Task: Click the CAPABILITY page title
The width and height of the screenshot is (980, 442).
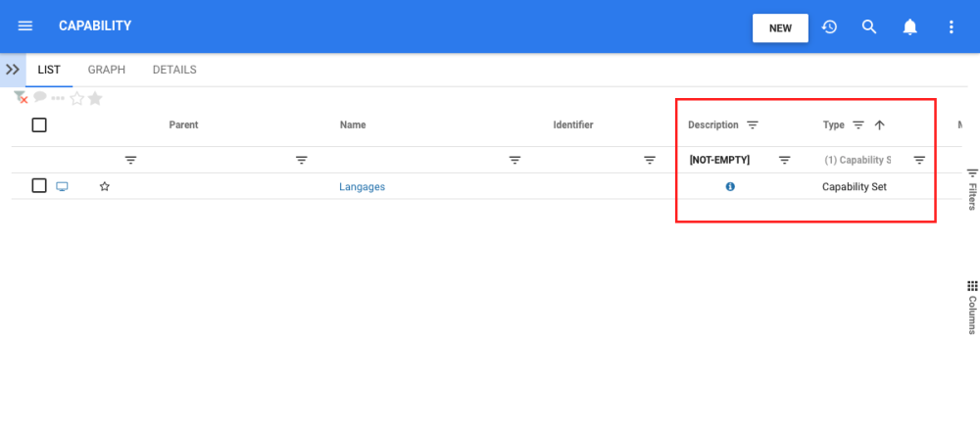Action: click(95, 25)
